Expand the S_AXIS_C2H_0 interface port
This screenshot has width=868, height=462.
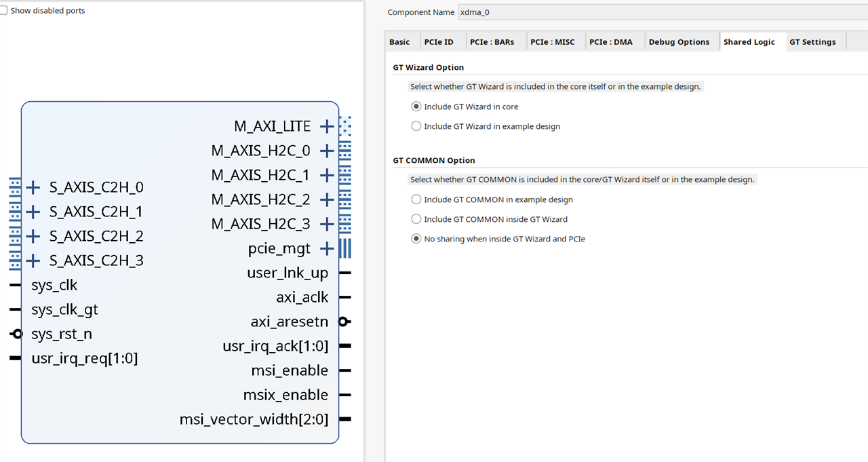(x=33, y=187)
